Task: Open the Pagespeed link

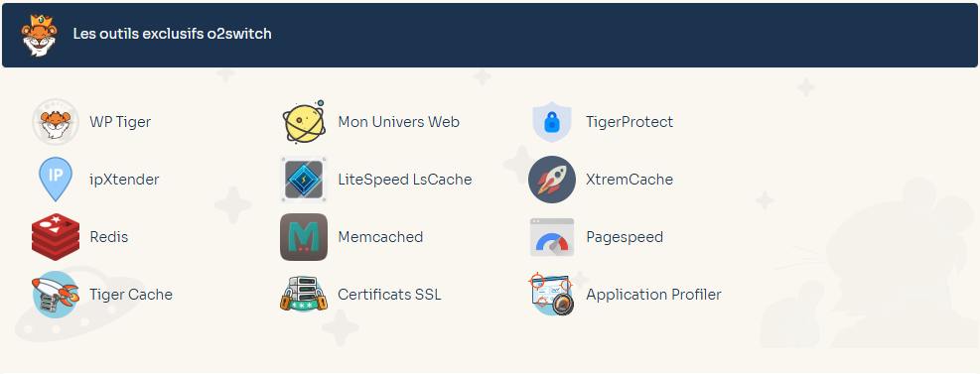Action: pos(625,237)
